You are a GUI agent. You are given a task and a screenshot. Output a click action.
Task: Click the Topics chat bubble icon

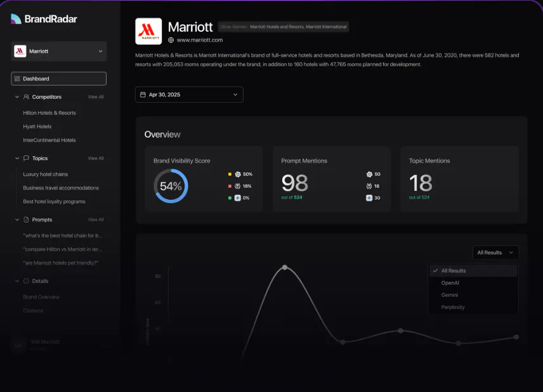click(26, 158)
